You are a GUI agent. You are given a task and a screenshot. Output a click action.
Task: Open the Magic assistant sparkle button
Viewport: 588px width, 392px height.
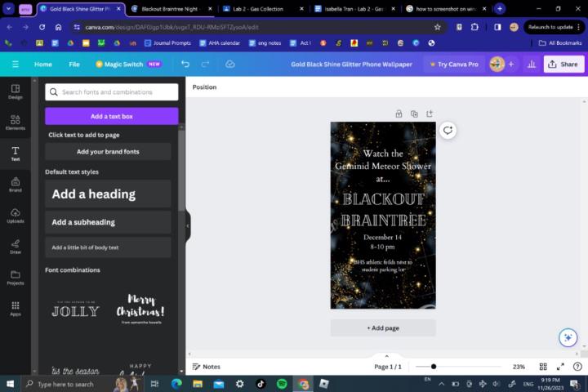(x=568, y=337)
